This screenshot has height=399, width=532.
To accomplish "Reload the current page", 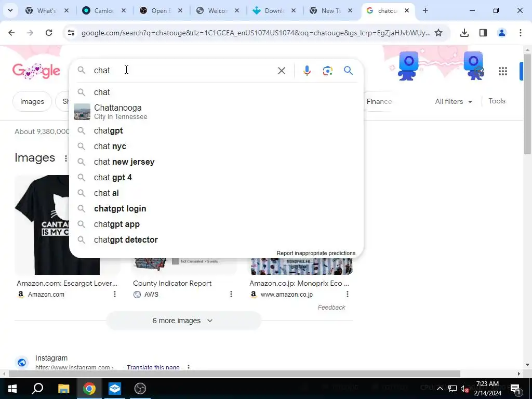I will pyautogui.click(x=49, y=33).
